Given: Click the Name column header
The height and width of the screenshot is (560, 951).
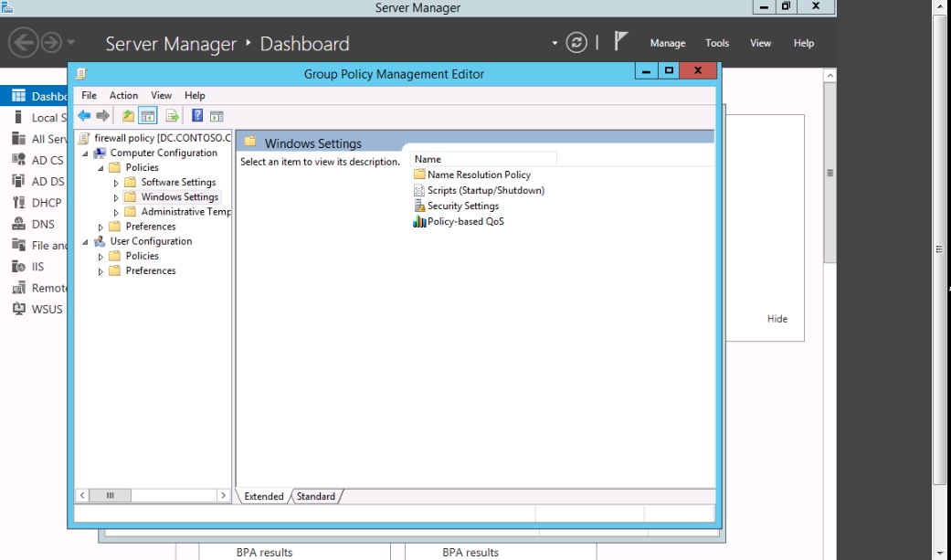Looking at the screenshot, I should pos(483,159).
